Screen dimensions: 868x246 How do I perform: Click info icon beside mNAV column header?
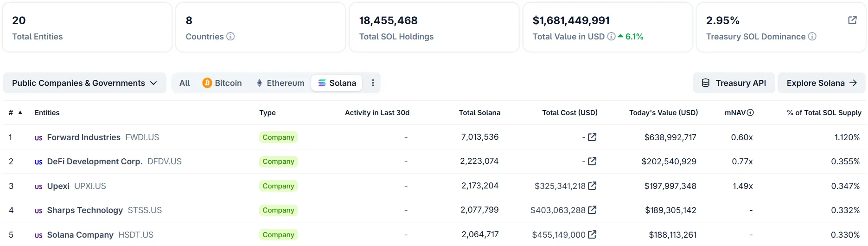(x=750, y=112)
